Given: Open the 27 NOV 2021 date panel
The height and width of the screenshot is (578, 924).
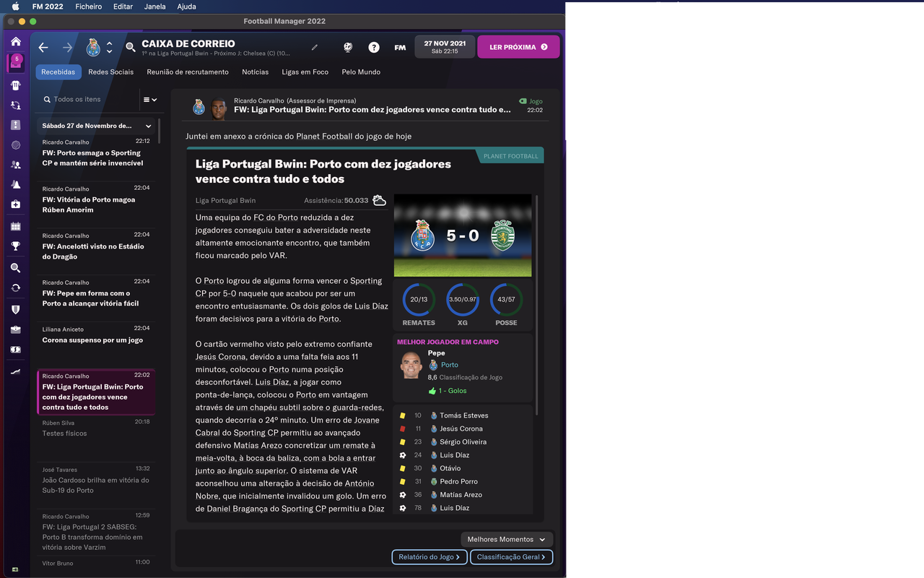Looking at the screenshot, I should click(x=445, y=47).
